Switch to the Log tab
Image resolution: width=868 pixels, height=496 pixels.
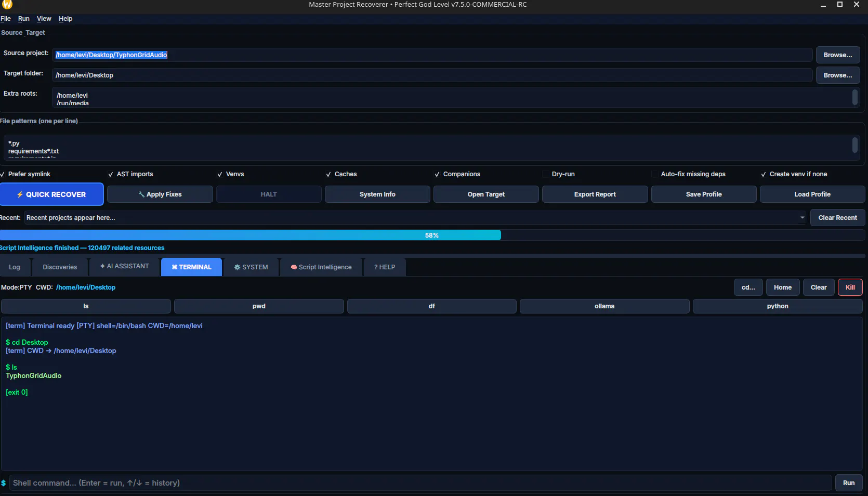pos(15,267)
